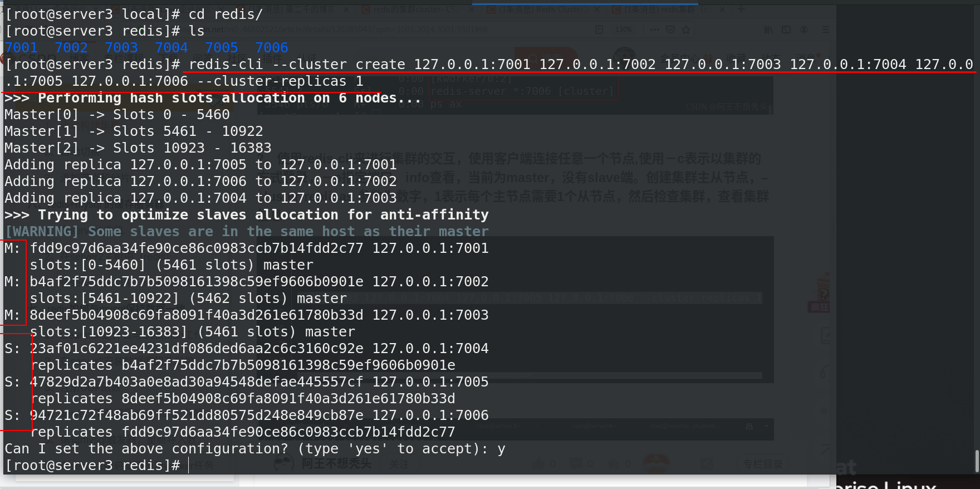Click 'Master[2] -> Slots 10923 - 16383' line
Screen dimensions: 980x489
pos(138,148)
